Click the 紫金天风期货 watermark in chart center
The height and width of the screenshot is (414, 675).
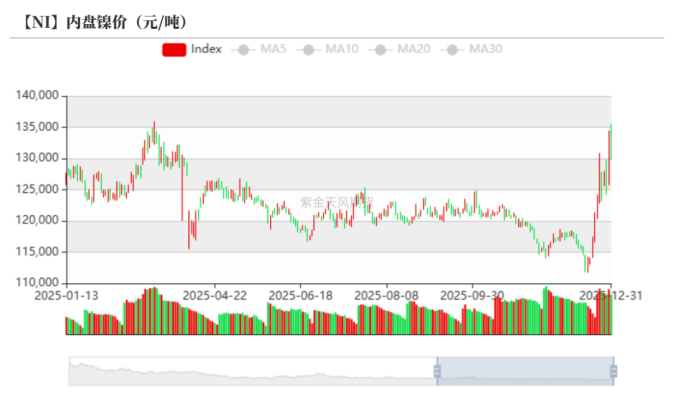click(336, 202)
